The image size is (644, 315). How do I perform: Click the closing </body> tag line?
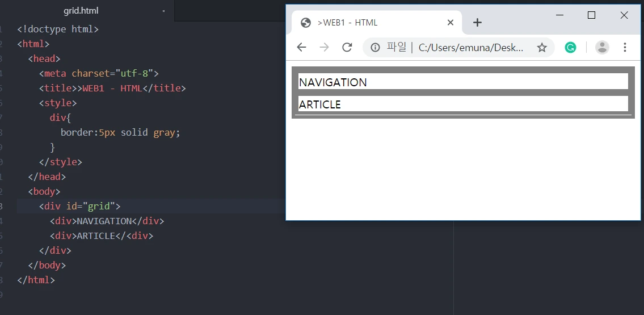[47, 265]
